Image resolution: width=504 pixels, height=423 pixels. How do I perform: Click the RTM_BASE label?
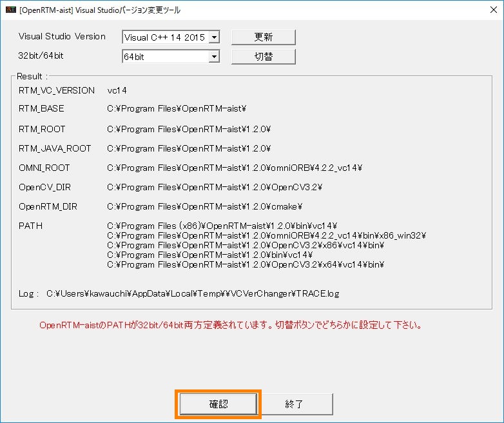[41, 109]
